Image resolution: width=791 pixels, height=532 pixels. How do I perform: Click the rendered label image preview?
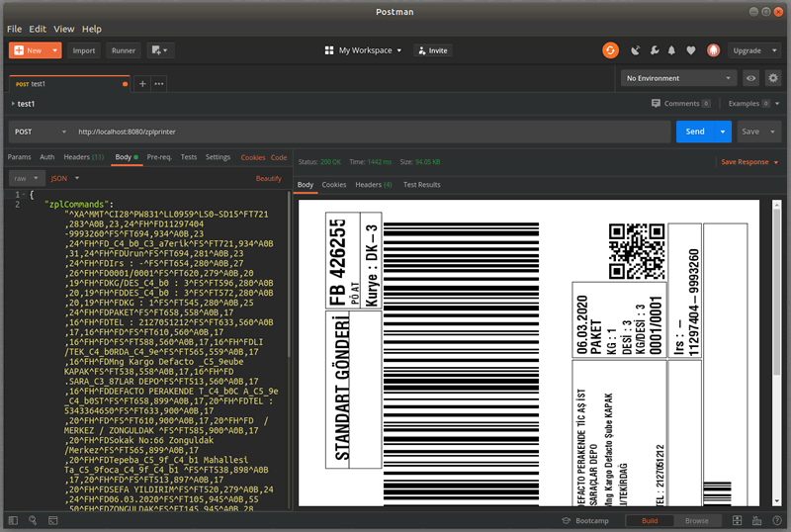coord(529,353)
